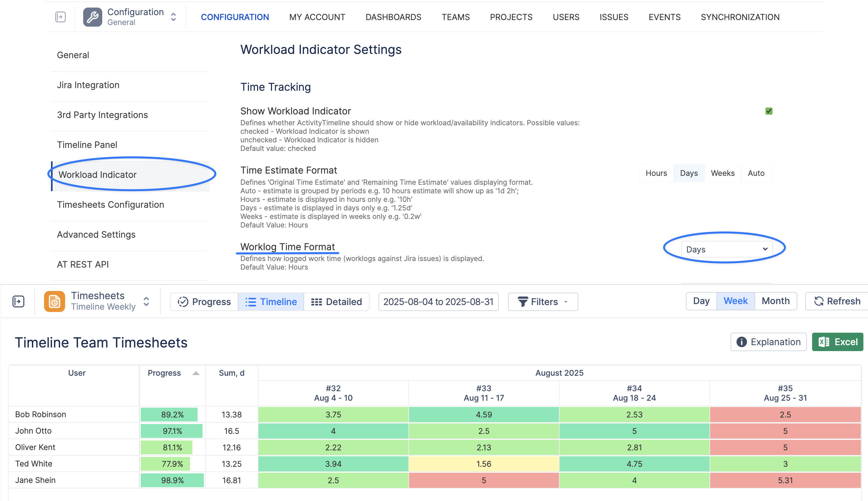Screen dimensions: 868x501
Task: Click the orange Timesheets app icon
Action: pos(54,301)
